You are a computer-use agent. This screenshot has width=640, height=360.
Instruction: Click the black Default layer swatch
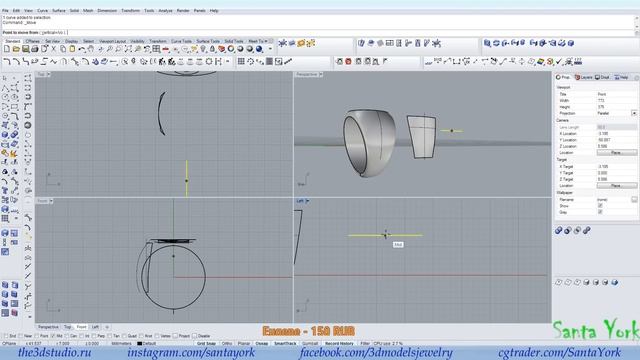tap(140, 344)
